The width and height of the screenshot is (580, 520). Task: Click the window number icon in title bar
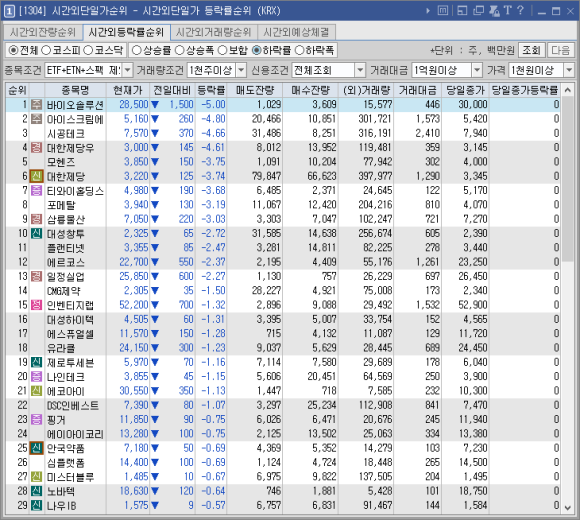pos(9,11)
